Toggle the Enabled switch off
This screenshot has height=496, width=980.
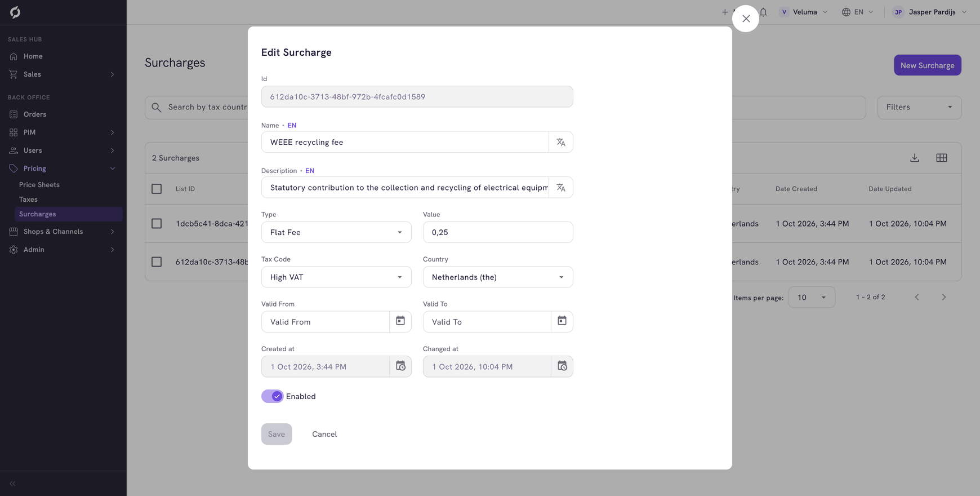(x=273, y=396)
